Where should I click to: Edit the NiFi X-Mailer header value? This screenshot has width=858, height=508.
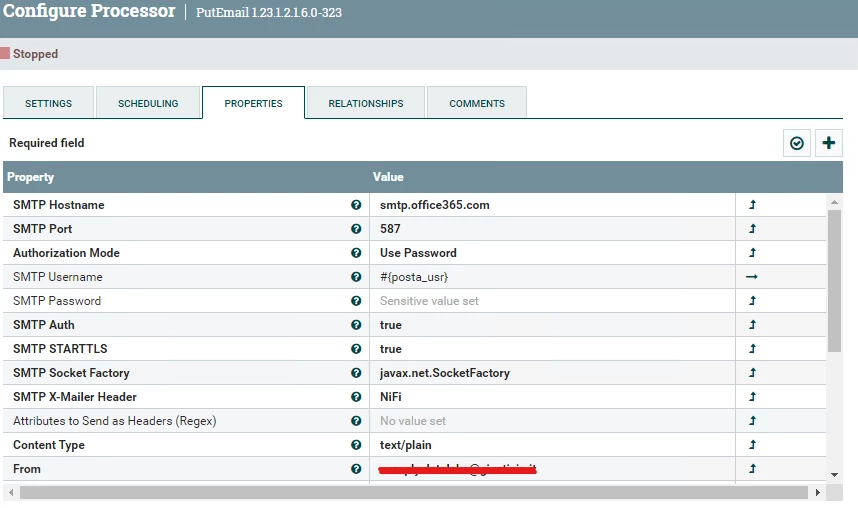point(552,397)
